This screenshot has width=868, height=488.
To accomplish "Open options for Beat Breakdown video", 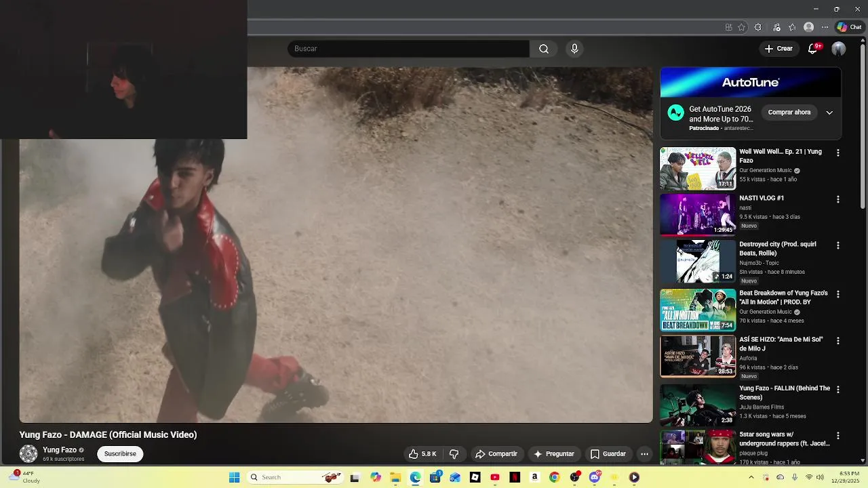I will (838, 295).
